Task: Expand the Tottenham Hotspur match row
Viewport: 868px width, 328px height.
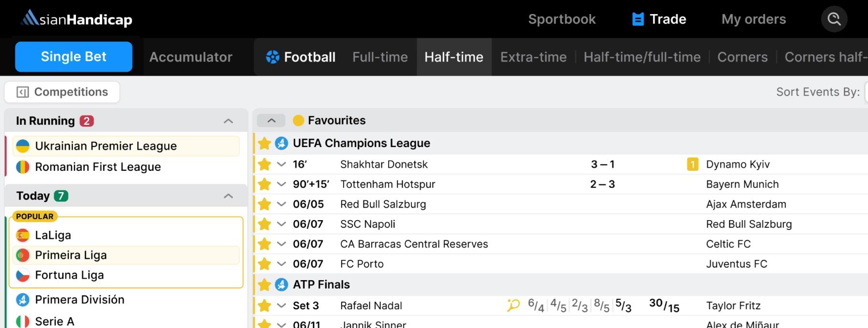Action: pos(281,184)
